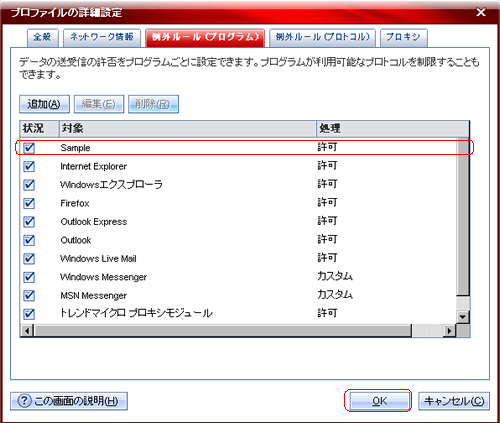Sort by the 状況 column header
This screenshot has height=423, width=500.
point(39,129)
